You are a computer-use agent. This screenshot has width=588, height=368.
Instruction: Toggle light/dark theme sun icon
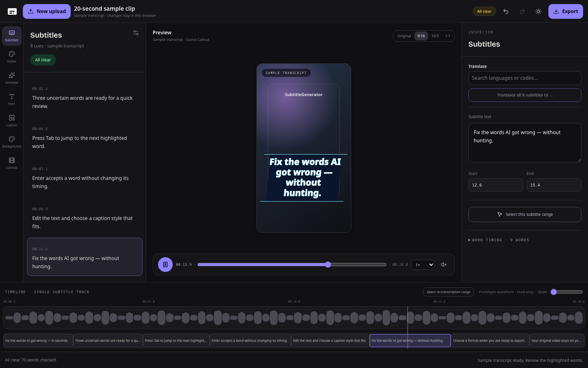coord(539,11)
